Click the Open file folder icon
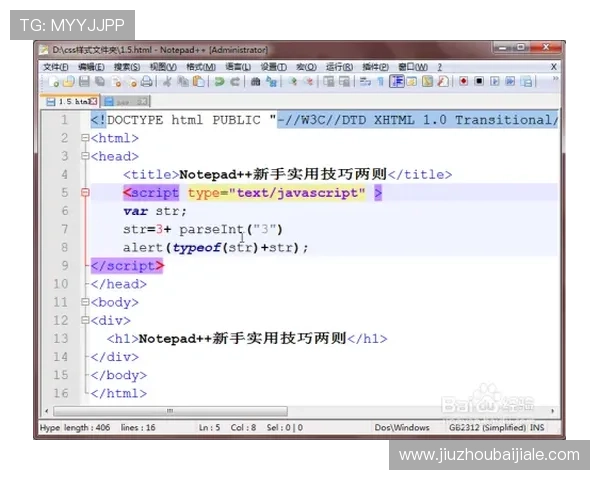The image size is (600, 480). (x=68, y=82)
